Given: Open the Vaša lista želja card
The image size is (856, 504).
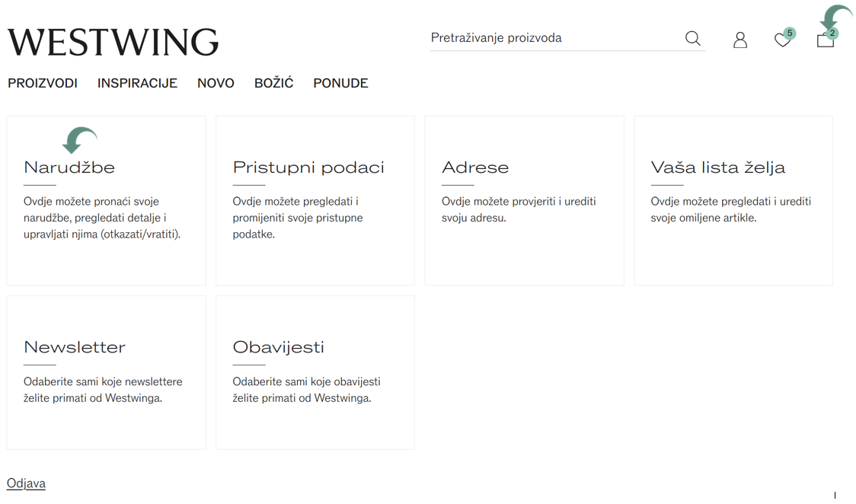Looking at the screenshot, I should point(733,200).
